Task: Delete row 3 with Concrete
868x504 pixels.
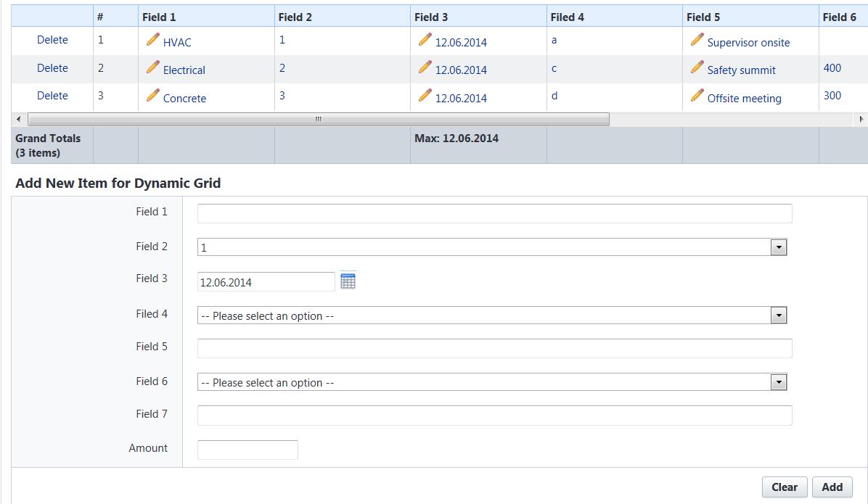Action: point(52,96)
